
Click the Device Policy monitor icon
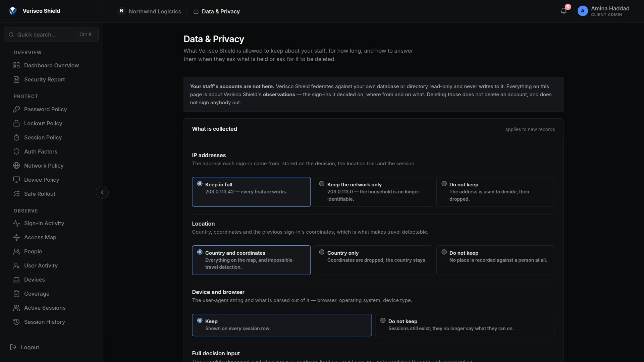(x=16, y=180)
